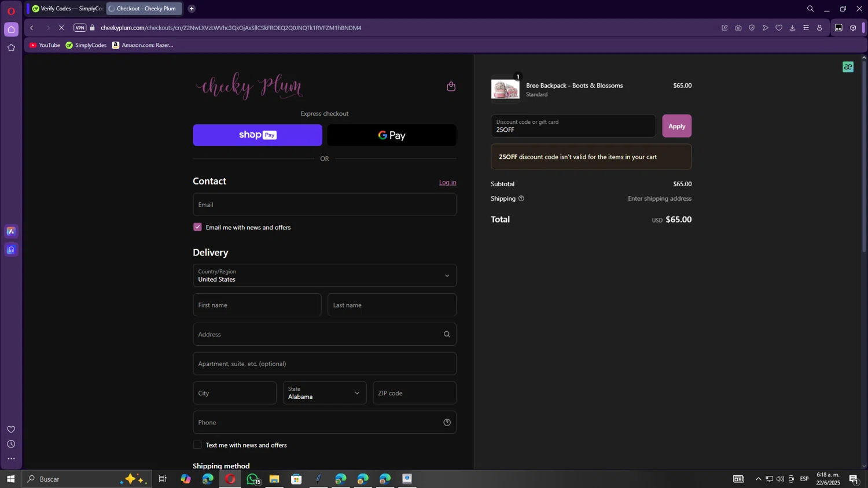The width and height of the screenshot is (868, 488).
Task: Click the address lookup search icon
Action: click(x=447, y=334)
